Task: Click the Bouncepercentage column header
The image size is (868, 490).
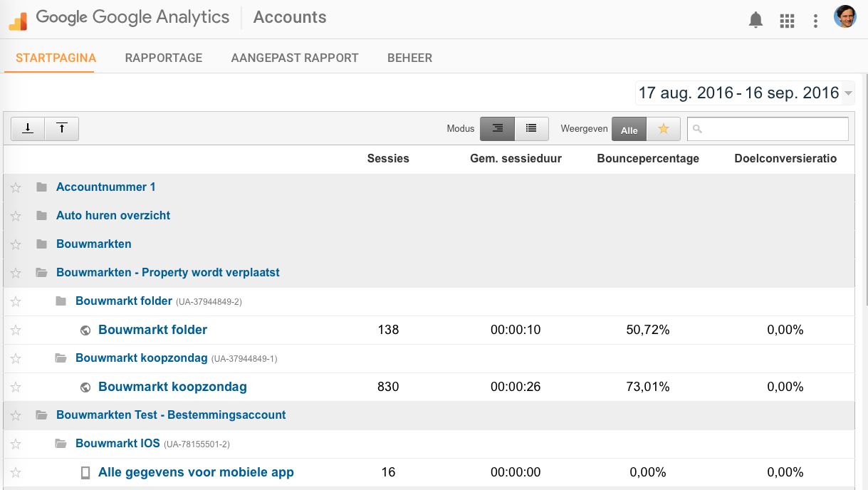Action: [x=648, y=159]
